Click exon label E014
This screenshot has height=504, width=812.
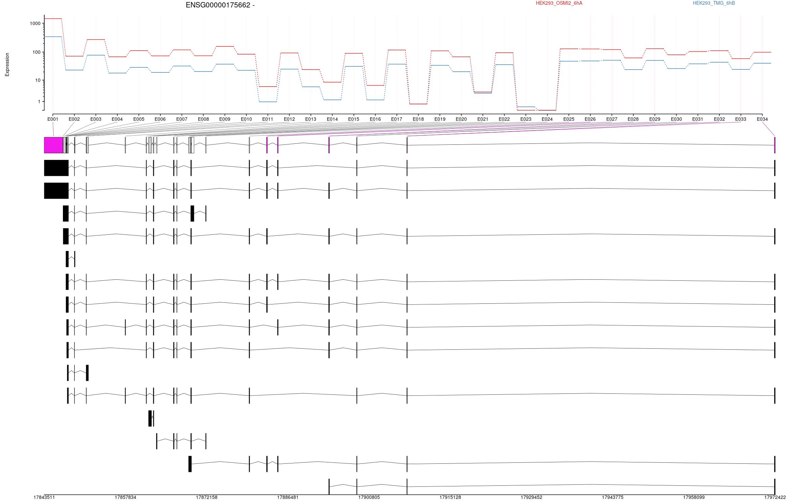332,119
